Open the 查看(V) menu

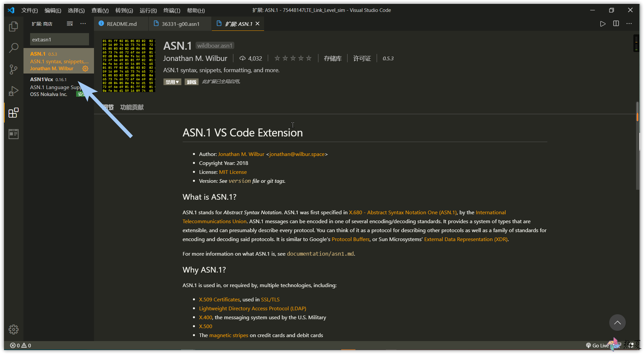pyautogui.click(x=100, y=10)
